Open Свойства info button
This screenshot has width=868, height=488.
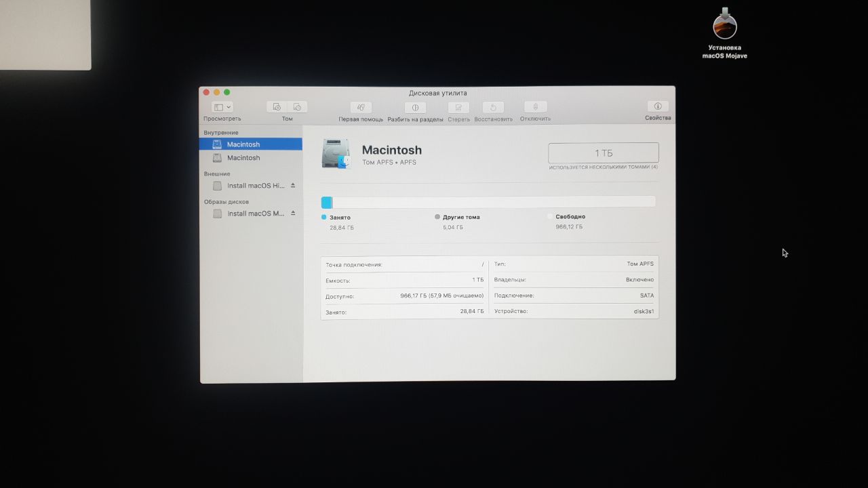click(x=658, y=106)
